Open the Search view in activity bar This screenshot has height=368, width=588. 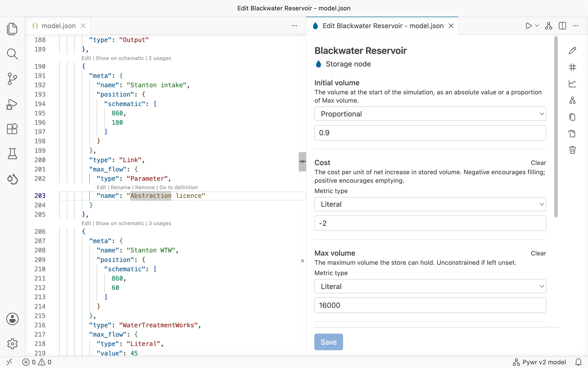(12, 54)
